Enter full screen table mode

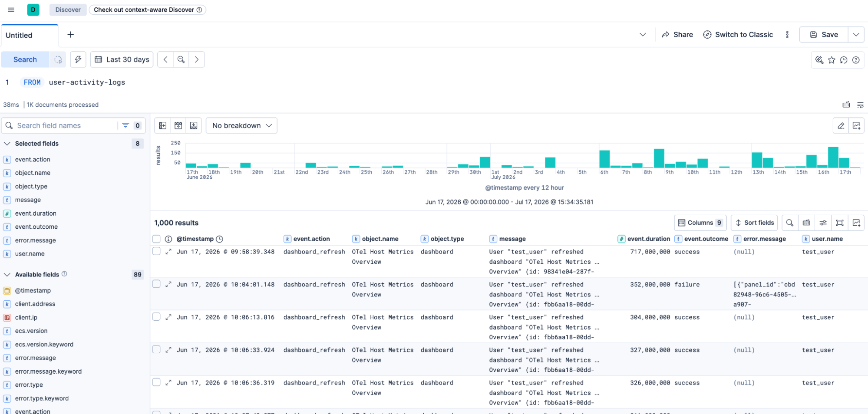[x=840, y=223]
